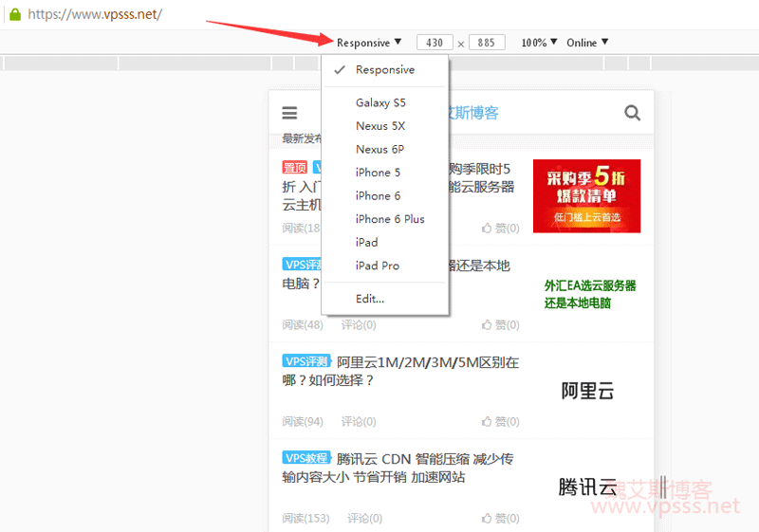Open the 100% zoom dropdown
The width and height of the screenshot is (759, 532).
tap(539, 43)
